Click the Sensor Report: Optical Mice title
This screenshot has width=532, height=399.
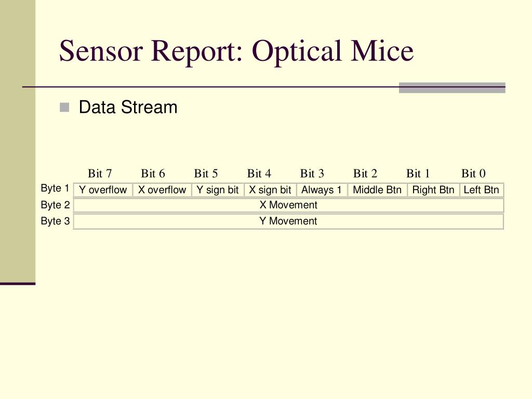click(236, 51)
